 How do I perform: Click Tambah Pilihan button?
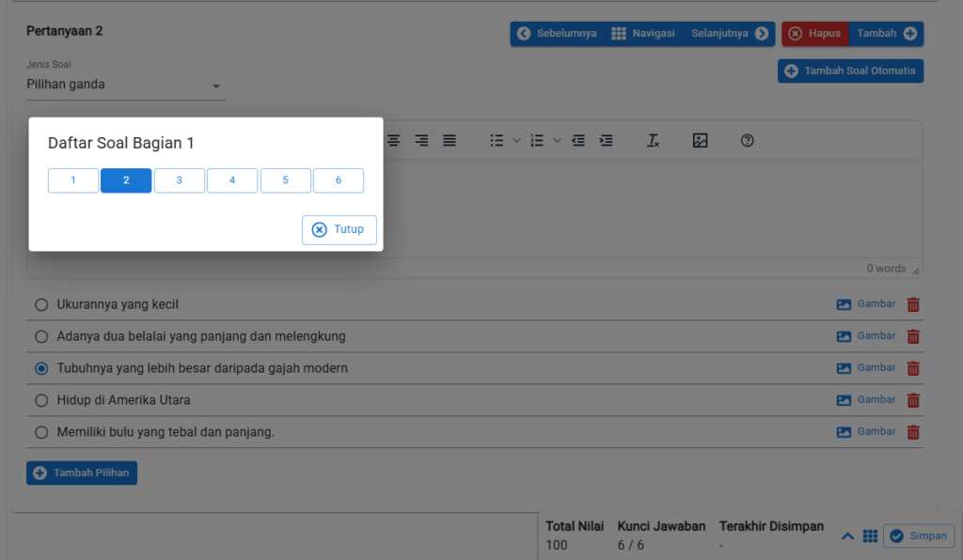pyautogui.click(x=82, y=473)
